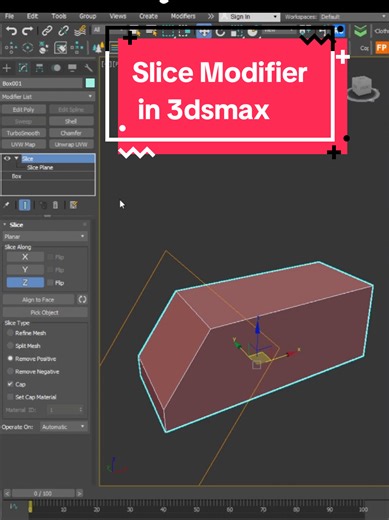The image size is (389, 520).
Task: Click the Chamfer modifier button
Action: [71, 133]
